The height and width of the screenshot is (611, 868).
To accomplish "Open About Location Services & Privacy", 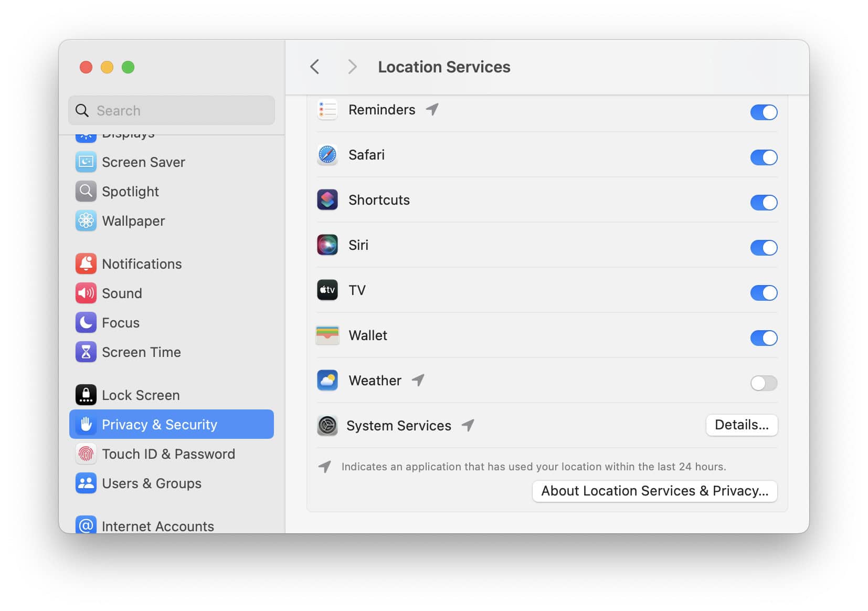I will (x=654, y=491).
